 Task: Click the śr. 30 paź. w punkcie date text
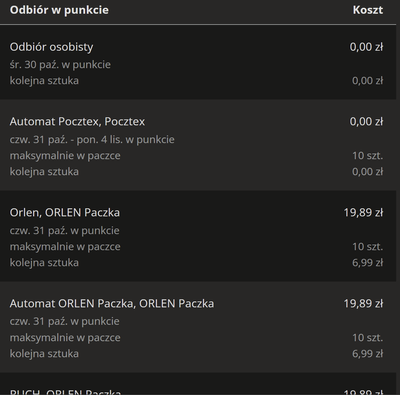[60, 65]
